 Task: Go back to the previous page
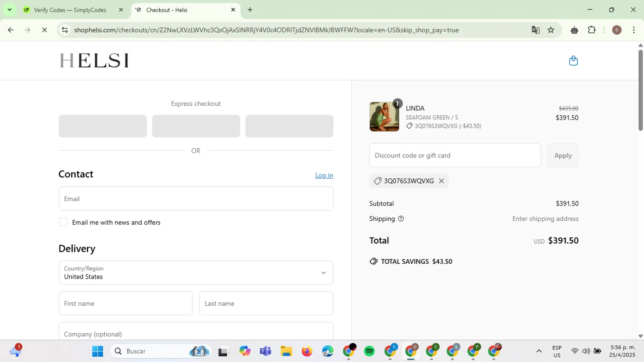pos(11,30)
